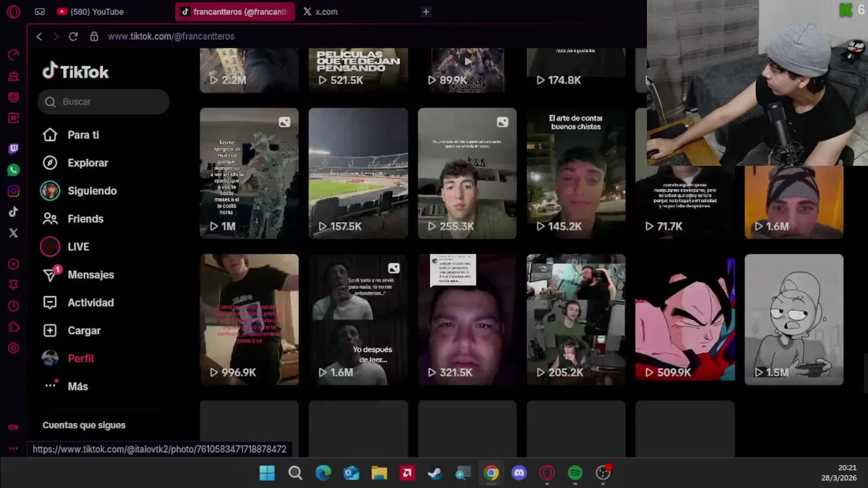Open Discord from the taskbar
This screenshot has width=868, height=488.
click(519, 473)
